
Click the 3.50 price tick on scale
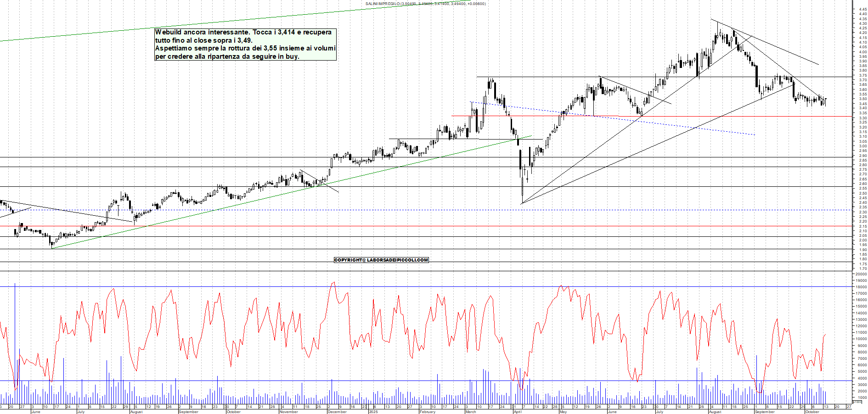point(862,99)
